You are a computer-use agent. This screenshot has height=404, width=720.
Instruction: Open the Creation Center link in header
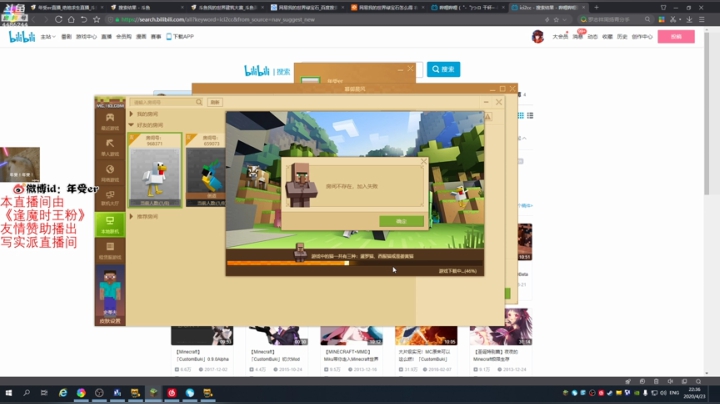(x=642, y=37)
